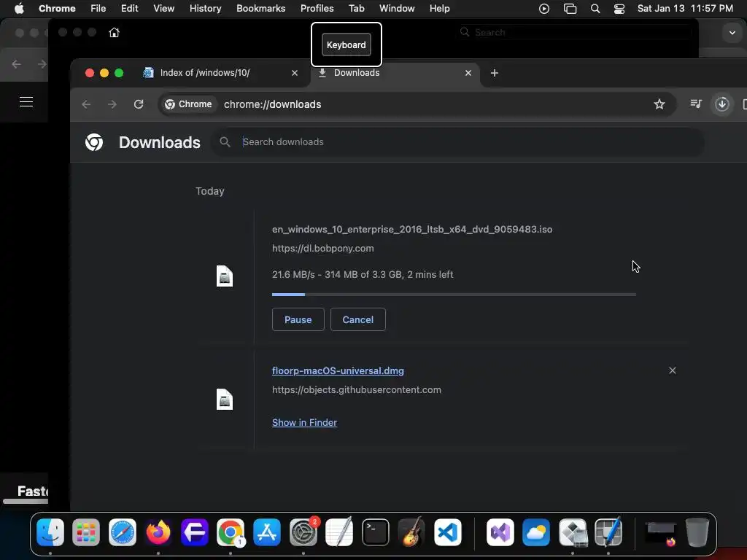Expand the chevron dropdown in background window
Viewport: 747px width, 560px height.
coord(732,33)
